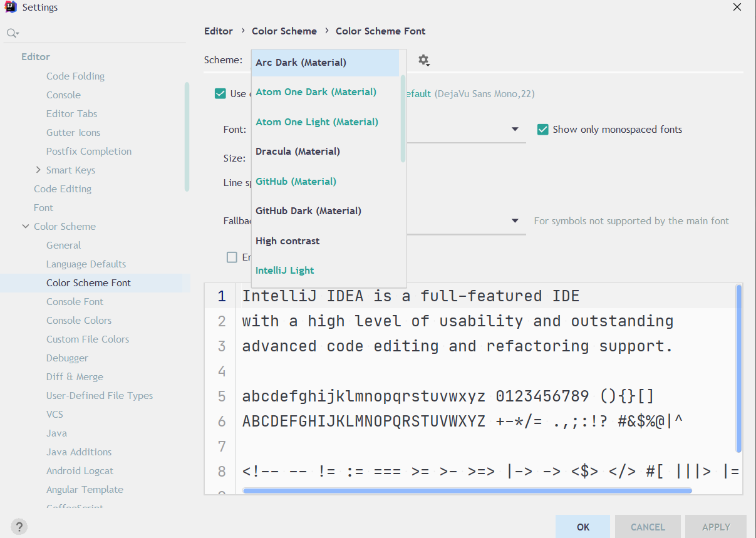756x538 pixels.
Task: Open Editor Tabs settings
Action: pos(71,114)
